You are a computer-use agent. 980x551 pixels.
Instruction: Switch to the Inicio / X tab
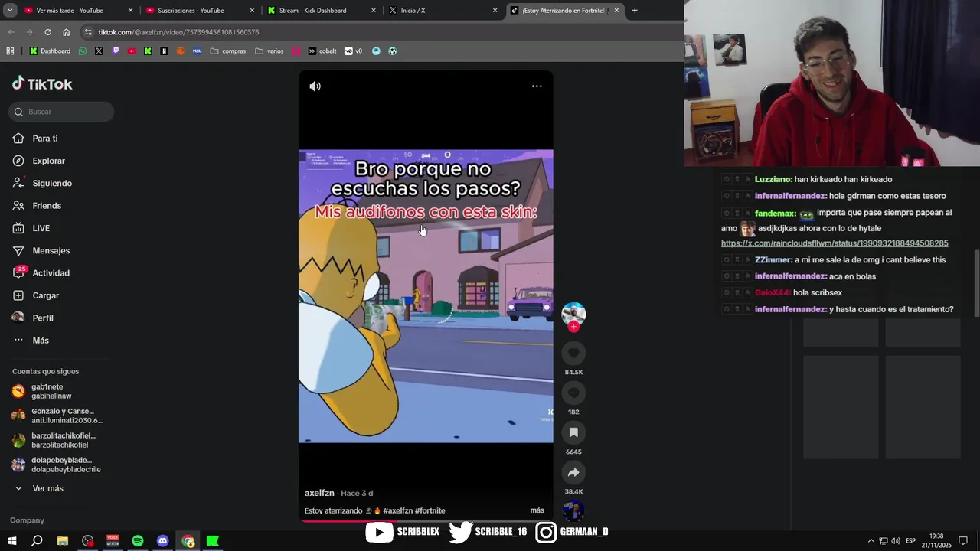(x=443, y=11)
